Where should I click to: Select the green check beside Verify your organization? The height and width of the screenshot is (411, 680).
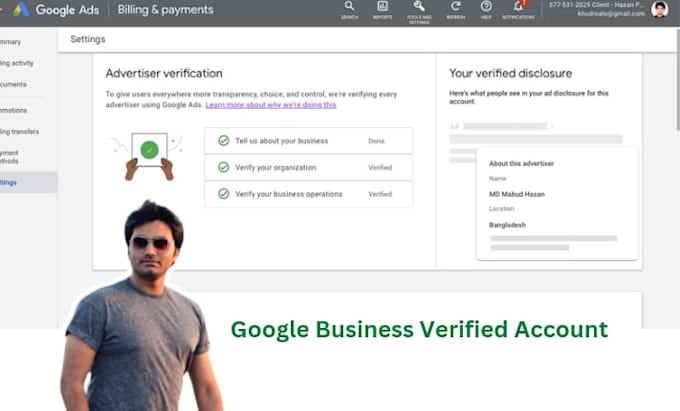point(223,167)
